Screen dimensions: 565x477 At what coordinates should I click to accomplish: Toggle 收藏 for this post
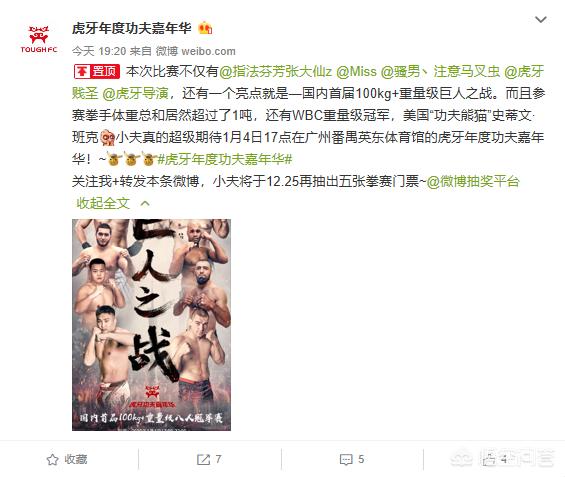click(67, 459)
